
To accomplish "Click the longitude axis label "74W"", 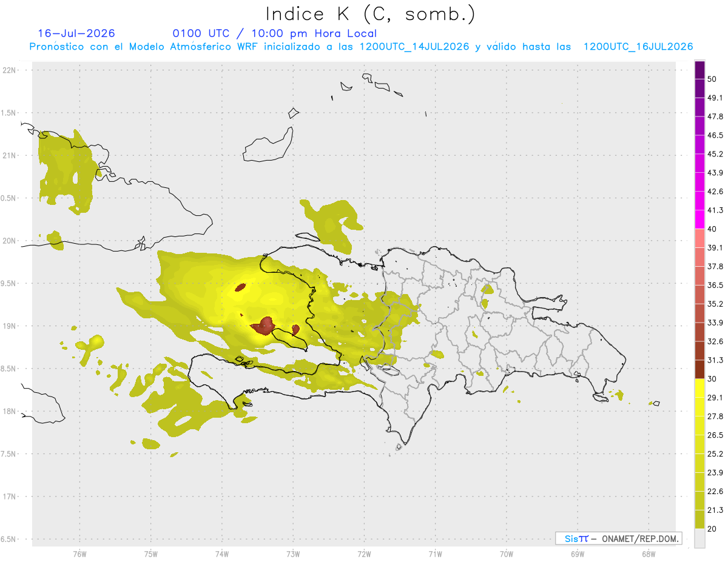I will click(x=221, y=554).
